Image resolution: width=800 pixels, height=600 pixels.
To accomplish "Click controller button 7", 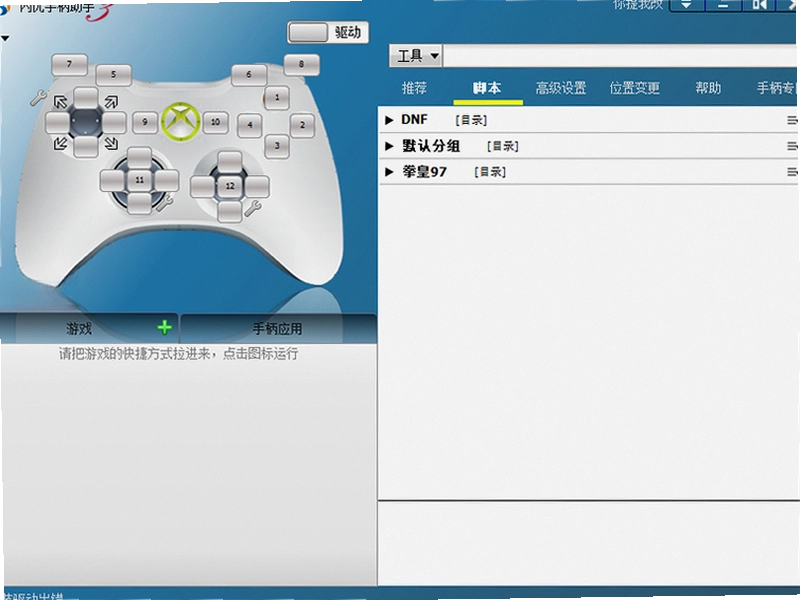I will click(x=69, y=64).
